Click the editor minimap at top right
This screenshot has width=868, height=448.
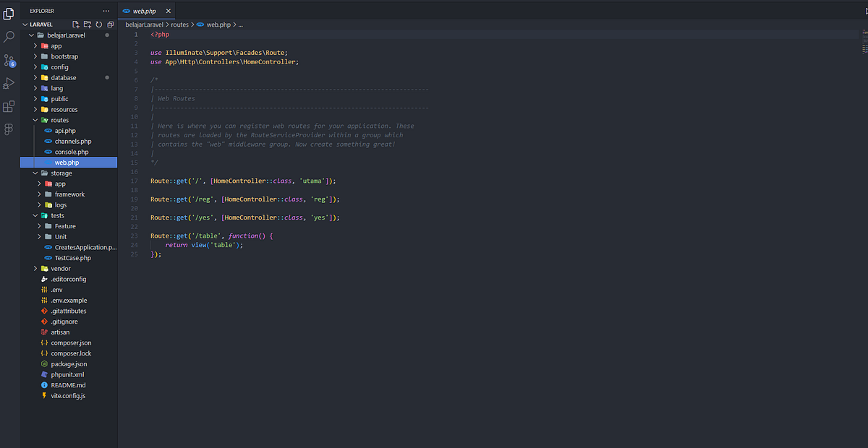tap(864, 42)
